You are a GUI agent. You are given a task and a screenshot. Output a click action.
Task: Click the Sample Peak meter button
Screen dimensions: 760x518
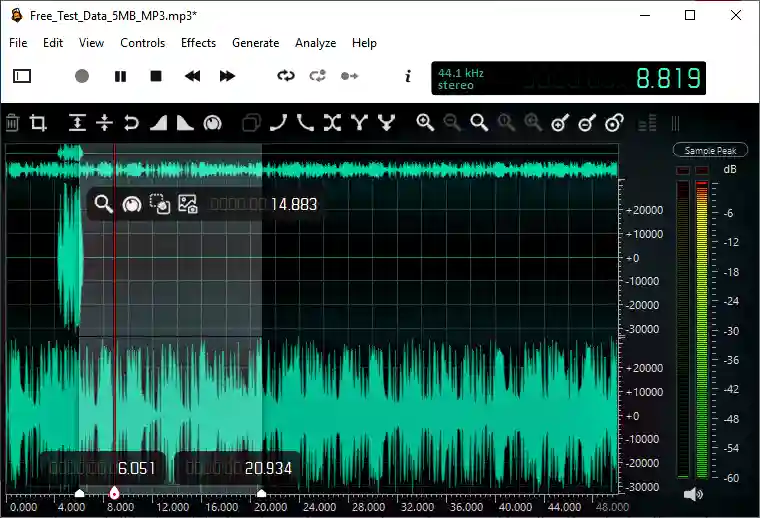(x=710, y=151)
